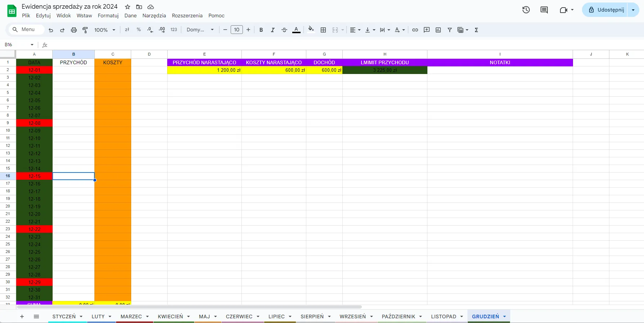Select column H header
644x323 pixels.
pos(385,54)
